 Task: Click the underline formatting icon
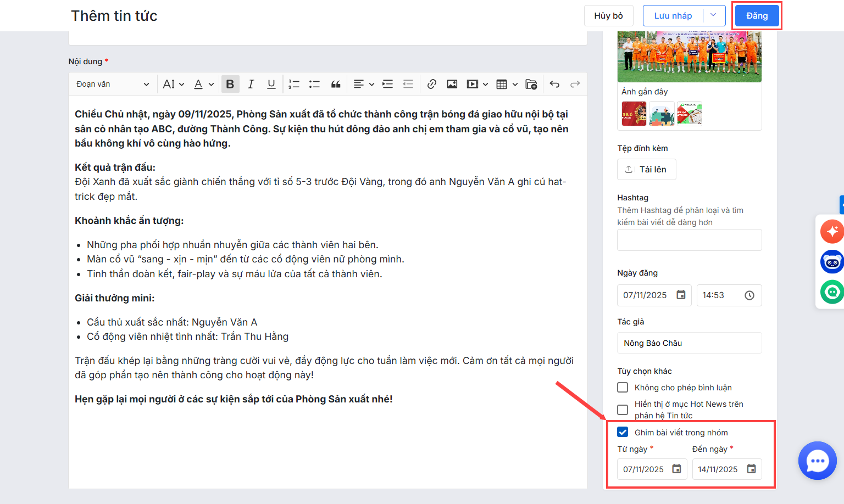271,84
